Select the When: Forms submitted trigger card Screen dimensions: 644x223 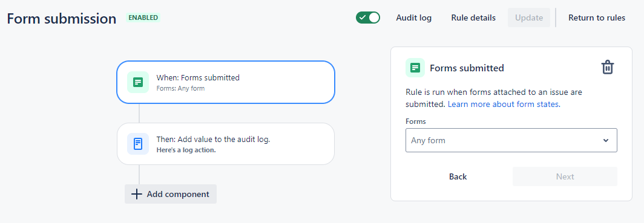tap(226, 82)
